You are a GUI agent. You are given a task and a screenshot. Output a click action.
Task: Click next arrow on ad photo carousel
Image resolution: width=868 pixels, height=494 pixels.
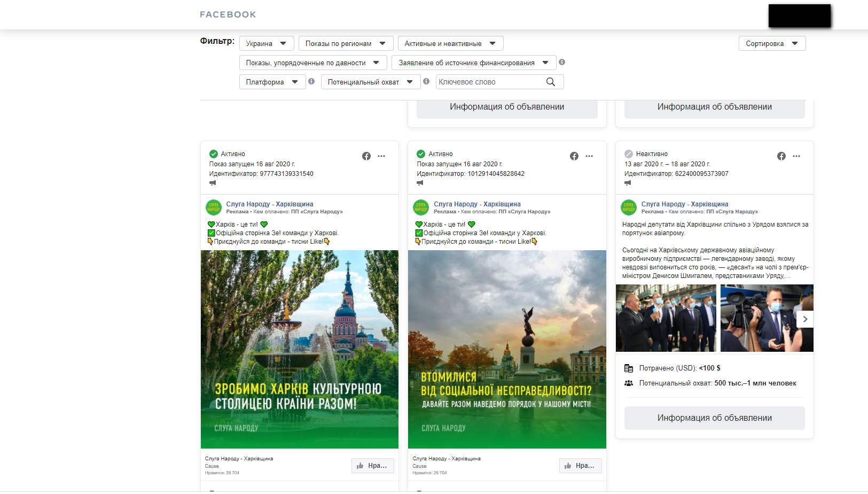coord(805,319)
